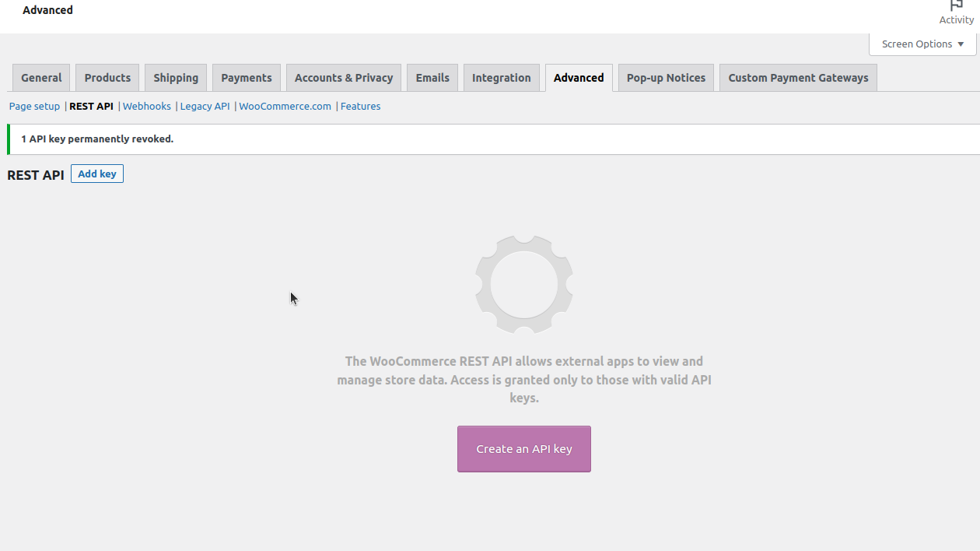This screenshot has height=551, width=980.
Task: Open the Webhooks section link
Action: click(x=147, y=107)
